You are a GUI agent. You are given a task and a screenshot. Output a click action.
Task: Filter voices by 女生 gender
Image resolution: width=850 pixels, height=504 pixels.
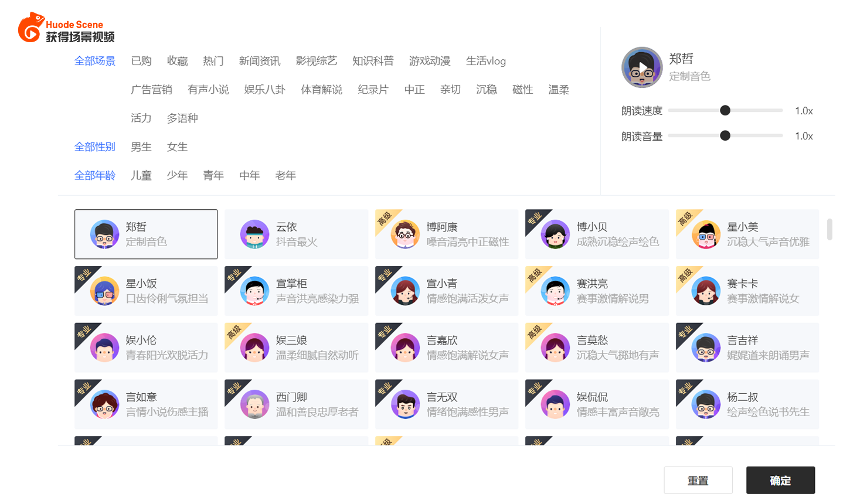click(177, 147)
